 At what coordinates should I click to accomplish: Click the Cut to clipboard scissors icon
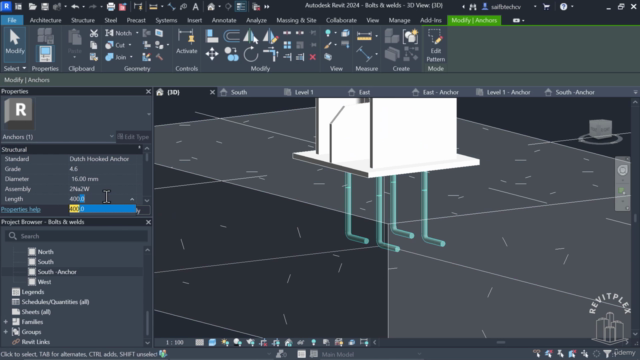pyautogui.click(x=94, y=33)
